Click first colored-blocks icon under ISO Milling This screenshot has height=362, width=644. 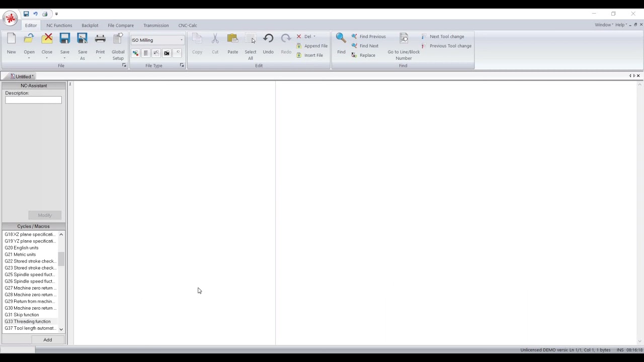tap(135, 53)
